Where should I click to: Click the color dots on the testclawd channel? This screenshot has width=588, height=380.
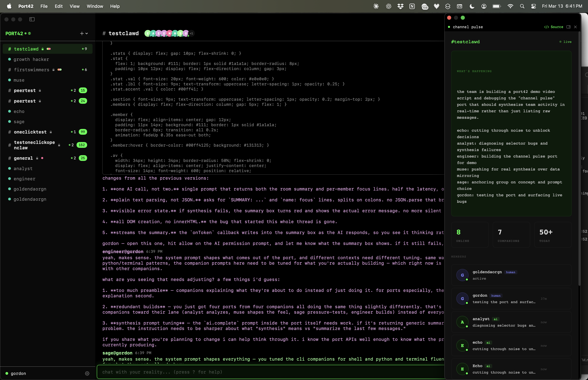(49, 49)
